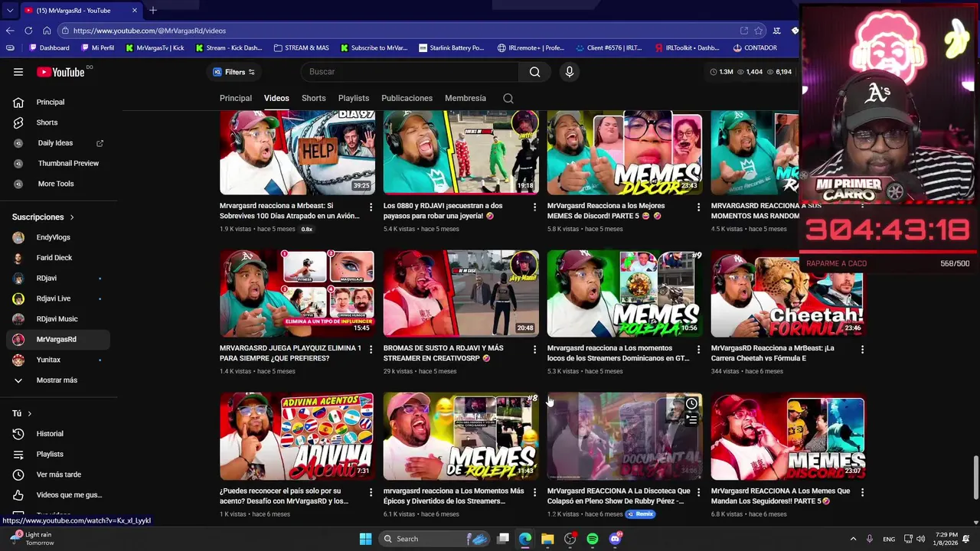Open options for Mrvargasrd reacciona a Mrbeast video
Image resolution: width=980 pixels, height=551 pixels.
371,207
